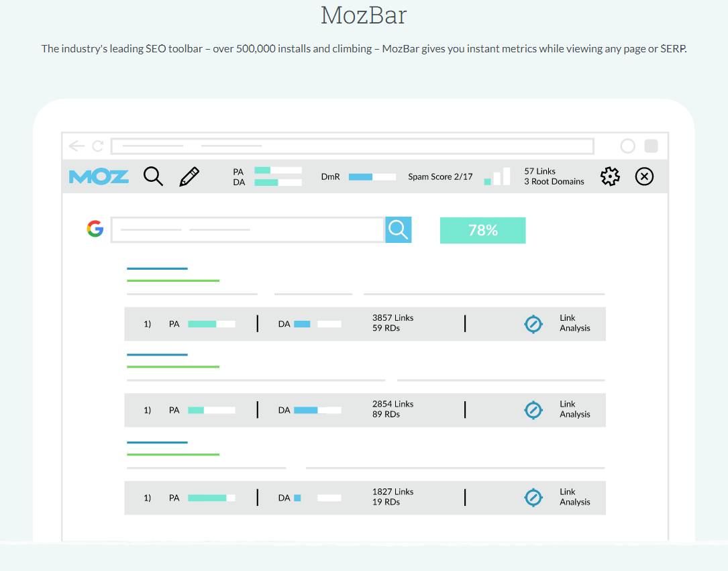
Task: Open Link Analysis icon in 3857 Links row
Action: [x=533, y=323]
